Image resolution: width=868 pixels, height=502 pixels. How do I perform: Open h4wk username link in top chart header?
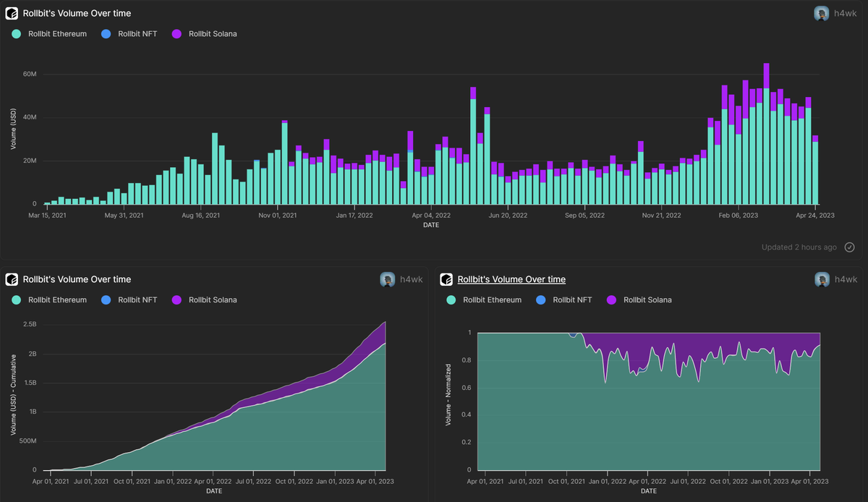pyautogui.click(x=846, y=13)
